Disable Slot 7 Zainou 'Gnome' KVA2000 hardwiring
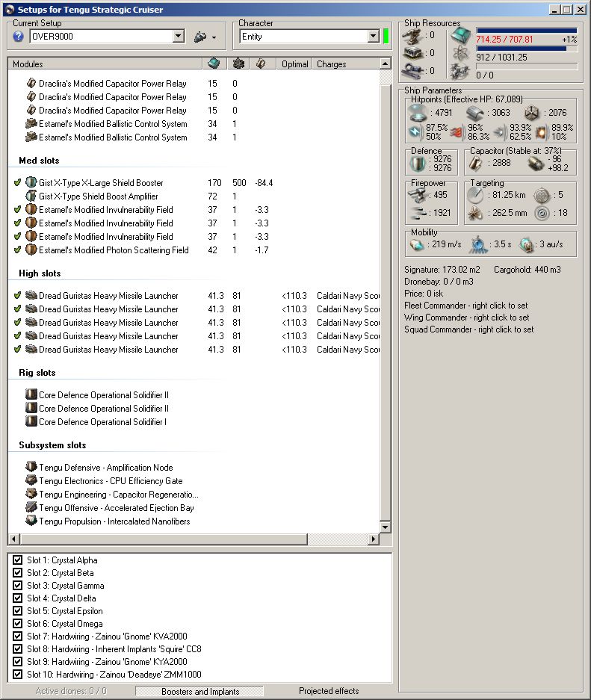Viewport: 591px width, 700px height. pyautogui.click(x=18, y=636)
